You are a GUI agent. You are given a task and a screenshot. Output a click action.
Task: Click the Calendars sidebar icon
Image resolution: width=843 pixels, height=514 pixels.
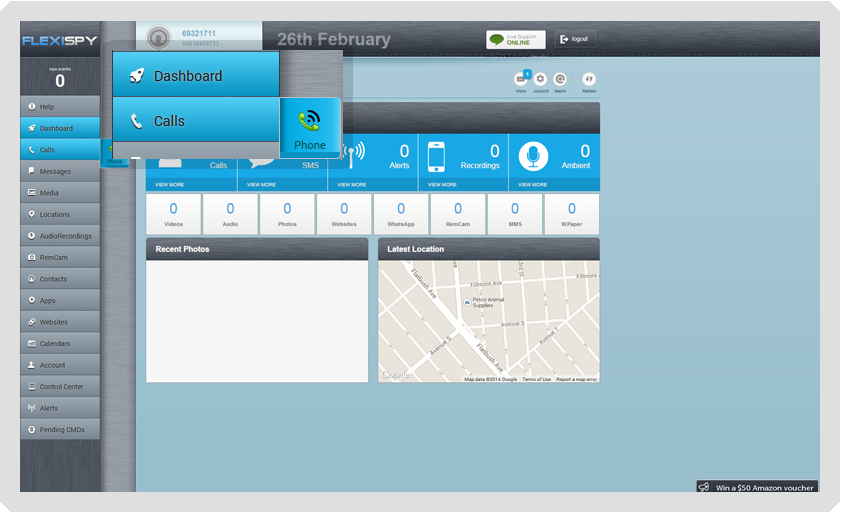coord(32,343)
